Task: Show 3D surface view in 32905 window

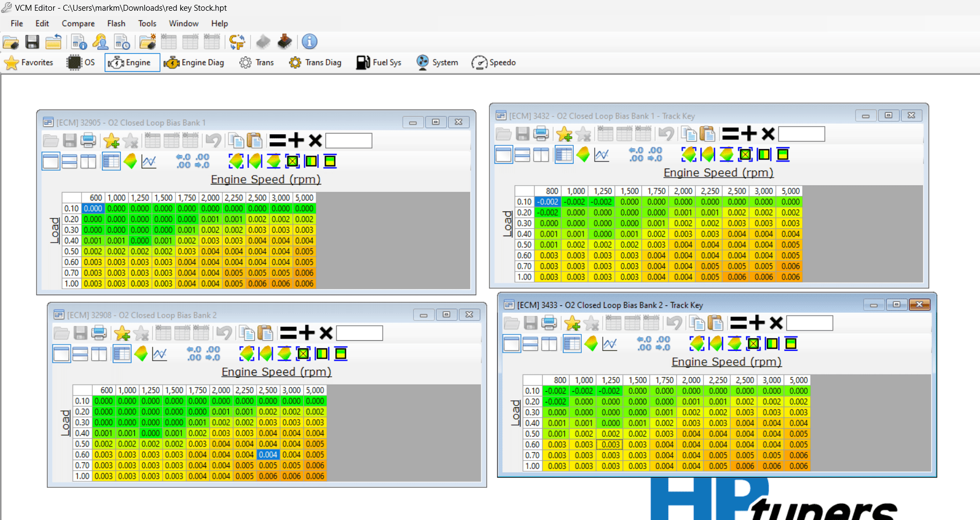Action: coord(130,161)
